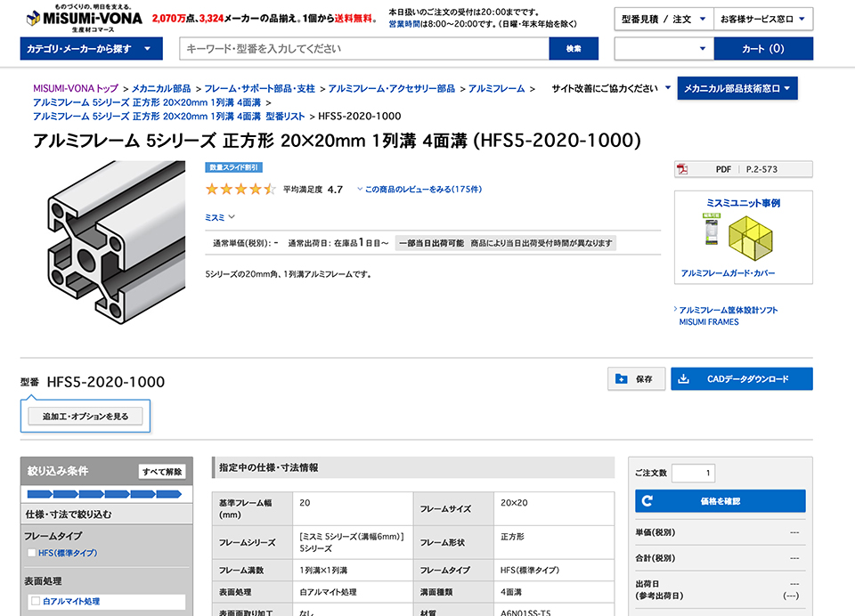Click the filter progress bar segments

coord(105,494)
